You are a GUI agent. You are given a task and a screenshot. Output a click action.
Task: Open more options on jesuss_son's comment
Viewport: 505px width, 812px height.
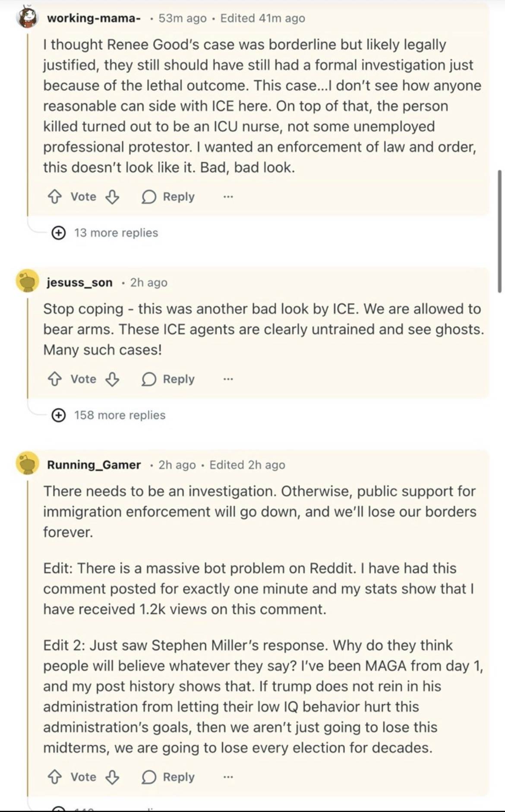point(228,379)
